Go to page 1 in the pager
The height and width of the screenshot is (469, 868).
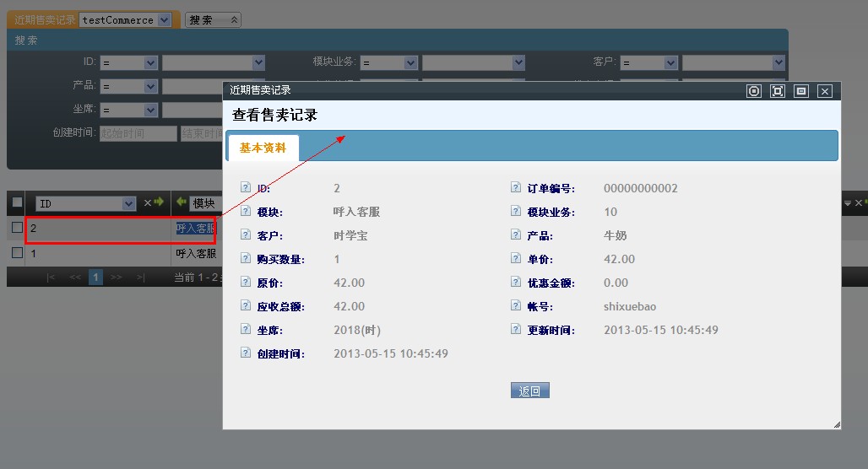click(x=95, y=277)
